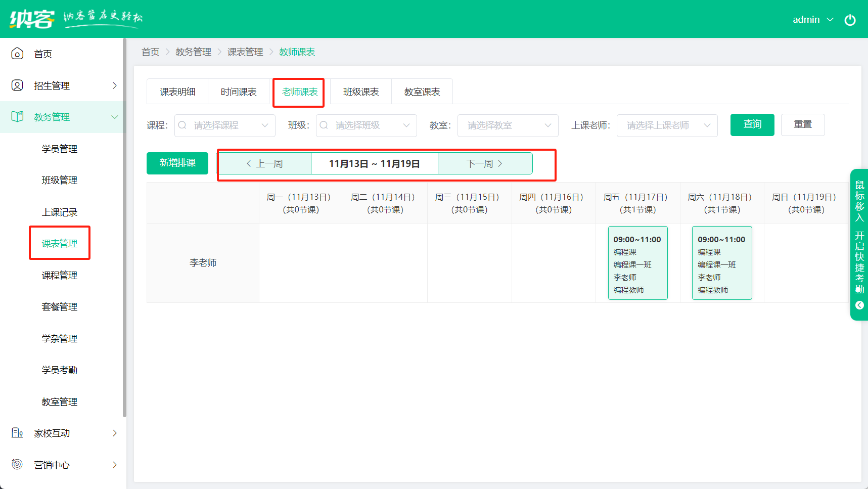Screen dimensions: 868x489
Task: Click the 教务管理 book icon
Action: coord(17,117)
